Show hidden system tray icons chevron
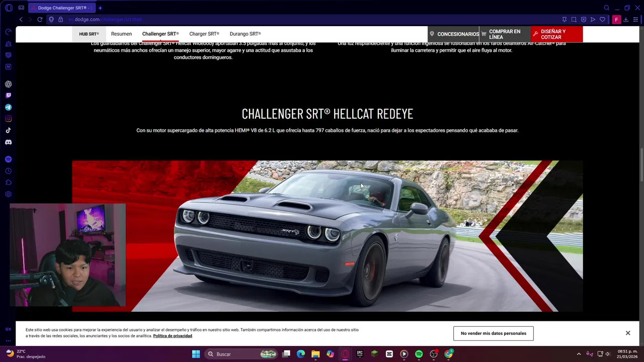Screen dimensions: 644x362 579,354
